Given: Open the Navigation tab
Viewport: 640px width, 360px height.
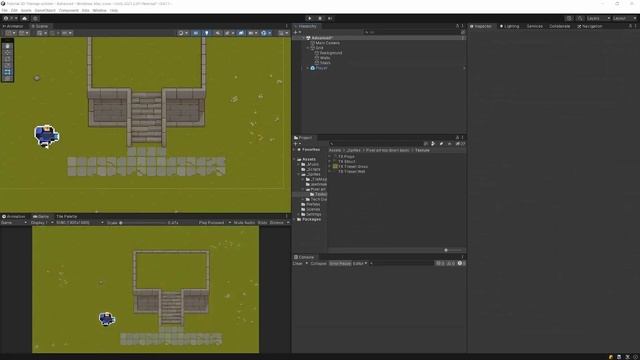Looking at the screenshot, I should point(590,26).
